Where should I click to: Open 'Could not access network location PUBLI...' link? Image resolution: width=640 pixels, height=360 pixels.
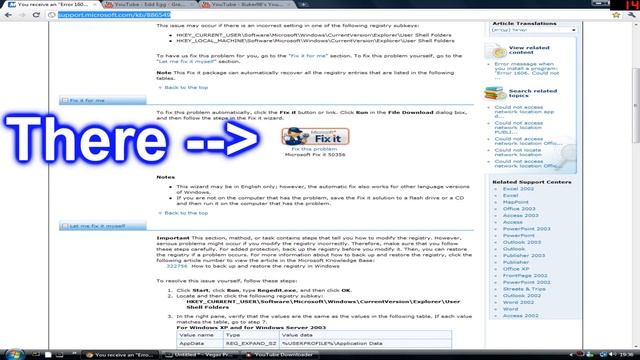519,127
